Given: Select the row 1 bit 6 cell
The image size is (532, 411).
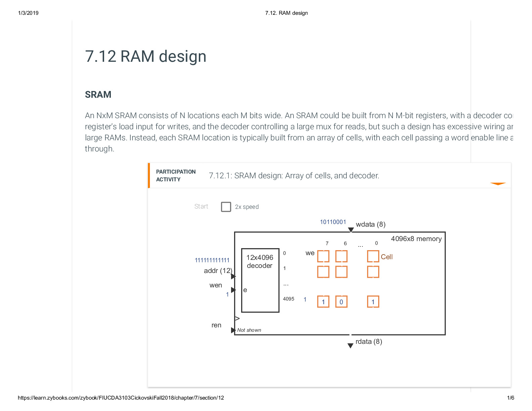Looking at the screenshot, I should point(341,272).
